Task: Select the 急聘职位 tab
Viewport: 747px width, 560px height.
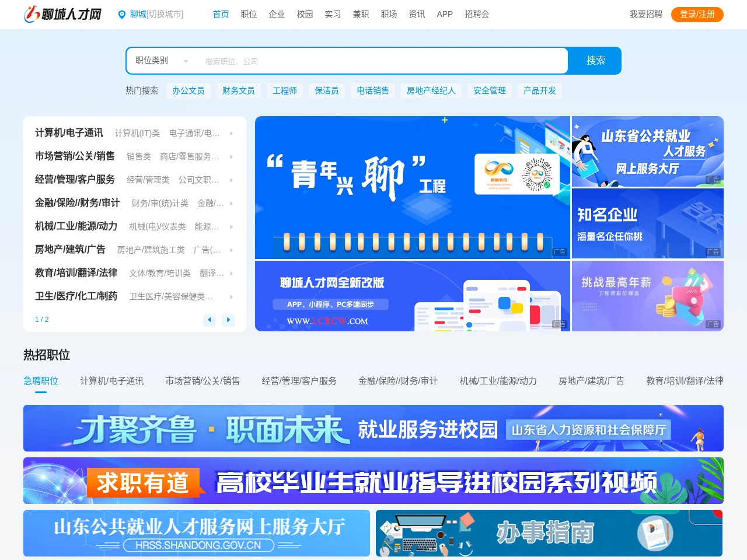Action: click(41, 381)
